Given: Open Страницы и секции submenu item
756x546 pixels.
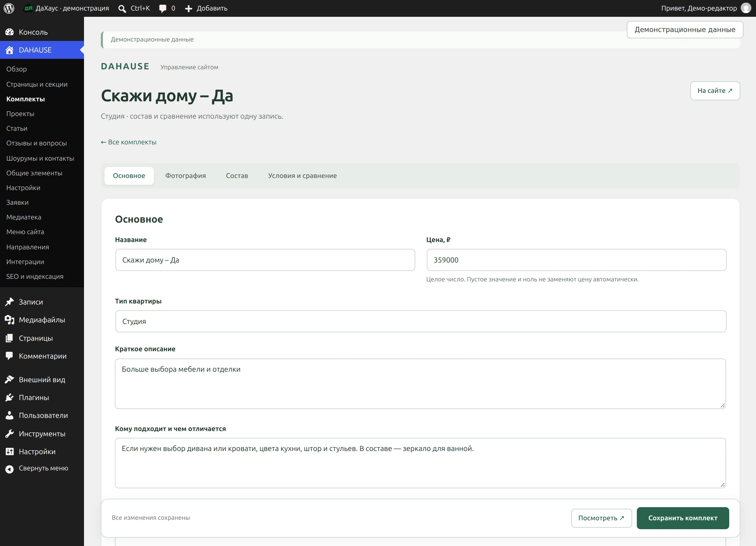Looking at the screenshot, I should click(37, 84).
